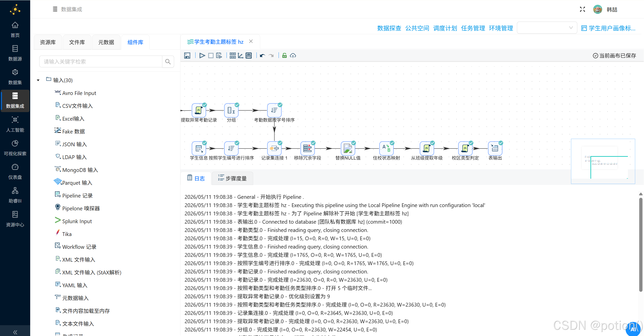Image resolution: width=644 pixels, height=336 pixels.
Task: Click the preview run toolbar icon
Action: 219,56
